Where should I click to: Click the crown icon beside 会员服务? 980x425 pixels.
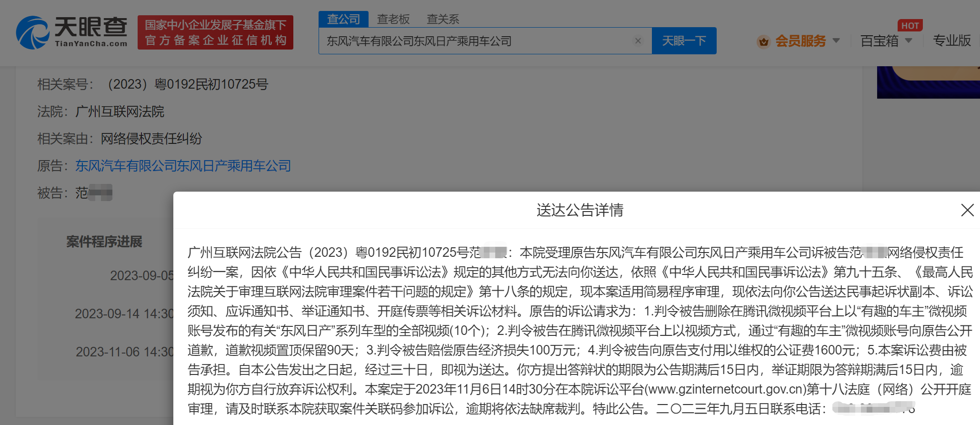763,41
